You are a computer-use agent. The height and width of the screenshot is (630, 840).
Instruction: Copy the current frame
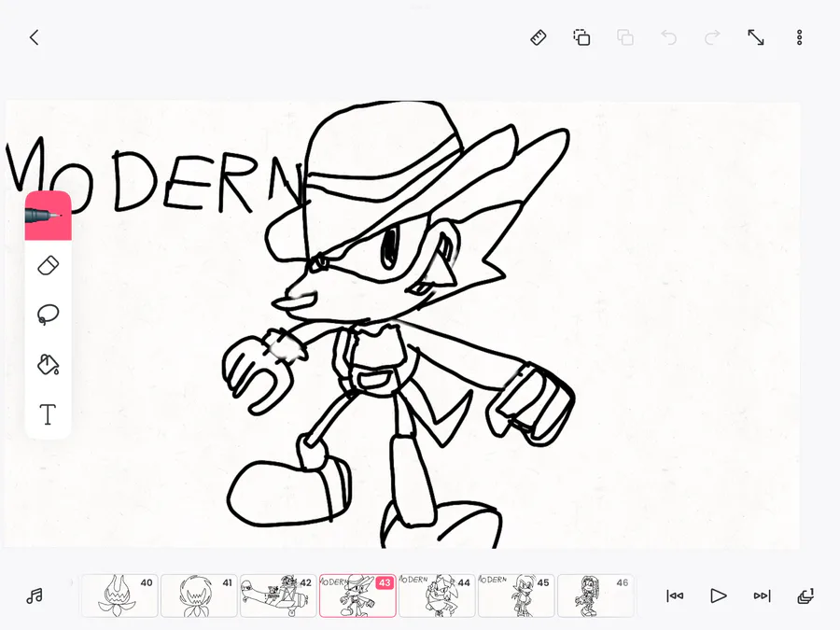(581, 37)
